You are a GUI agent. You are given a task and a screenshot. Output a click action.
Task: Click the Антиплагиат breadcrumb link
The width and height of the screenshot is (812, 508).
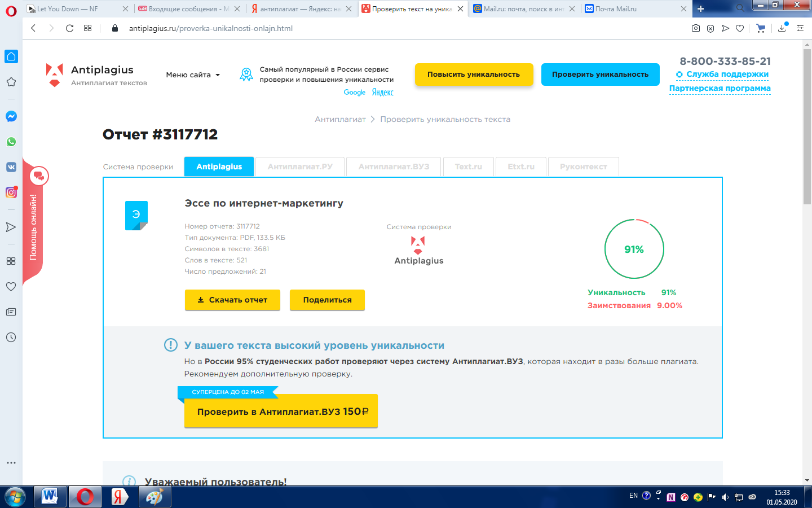(x=340, y=119)
